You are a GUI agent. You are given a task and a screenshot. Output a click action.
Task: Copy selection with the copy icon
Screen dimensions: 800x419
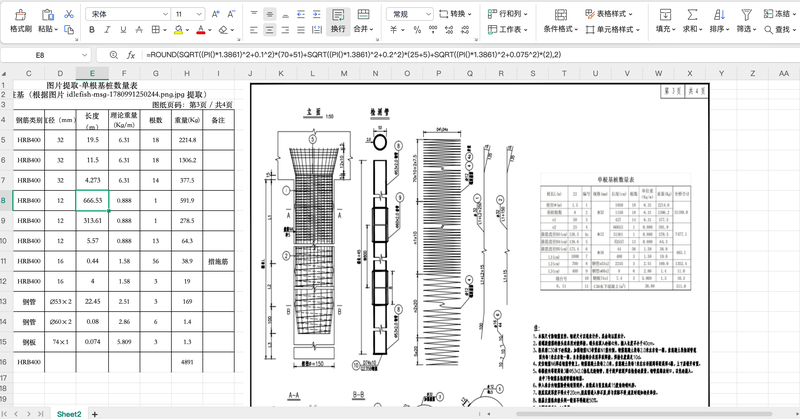coord(69,30)
